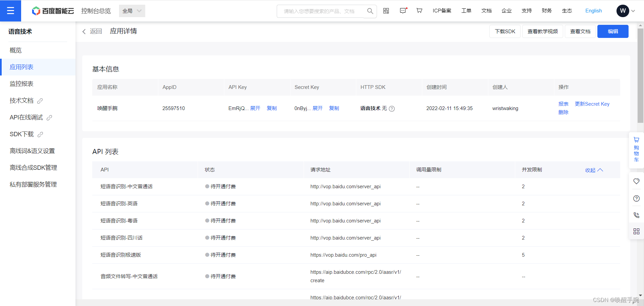Image resolution: width=644 pixels, height=306 pixels.
Task: Click the floating phone contact icon
Action: (636, 215)
